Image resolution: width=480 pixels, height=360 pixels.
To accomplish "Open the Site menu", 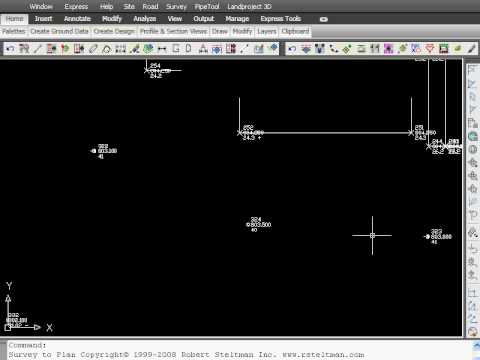I will [129, 6].
